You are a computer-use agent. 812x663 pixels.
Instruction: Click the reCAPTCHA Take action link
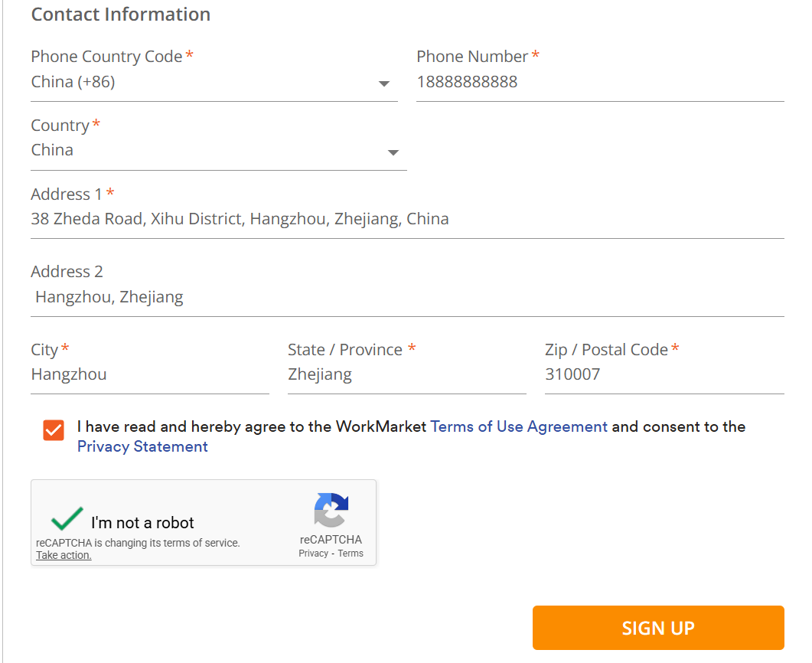coord(64,555)
